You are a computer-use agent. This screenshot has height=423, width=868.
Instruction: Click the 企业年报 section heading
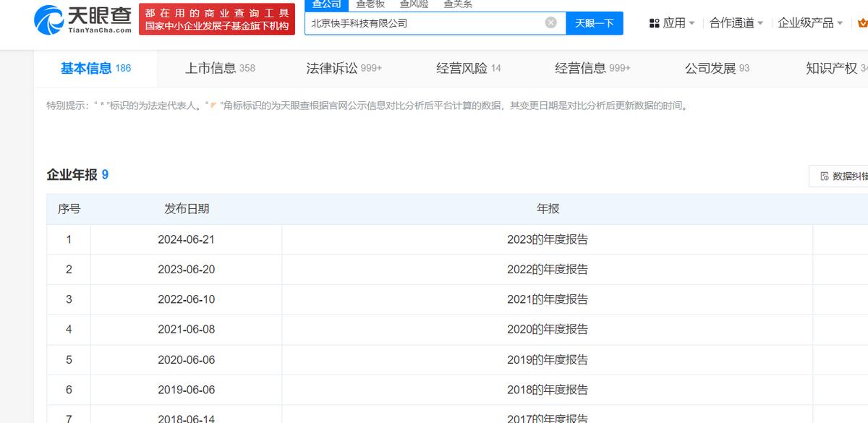click(77, 175)
